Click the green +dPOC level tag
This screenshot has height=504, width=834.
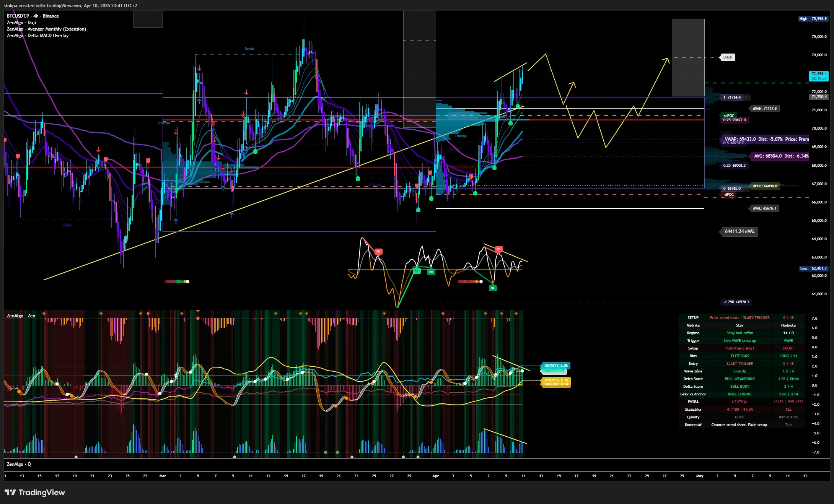[x=728, y=115]
